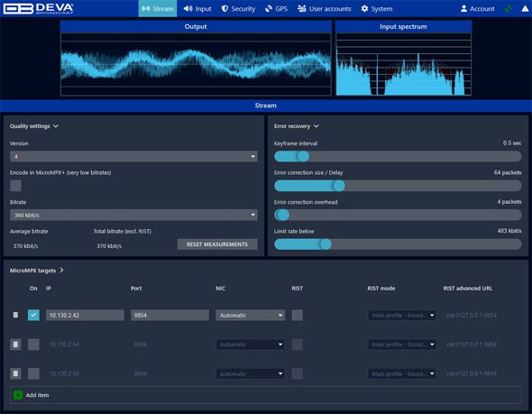
Task: Delete the 10.130.2.58 target row
Action: (15, 373)
